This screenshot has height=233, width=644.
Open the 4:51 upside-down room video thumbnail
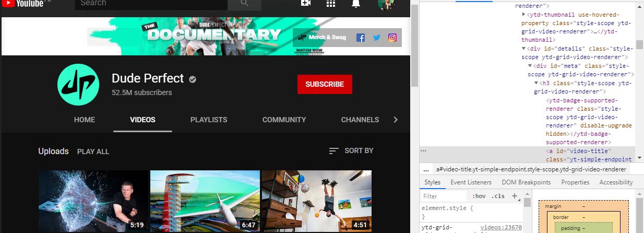pos(317,201)
